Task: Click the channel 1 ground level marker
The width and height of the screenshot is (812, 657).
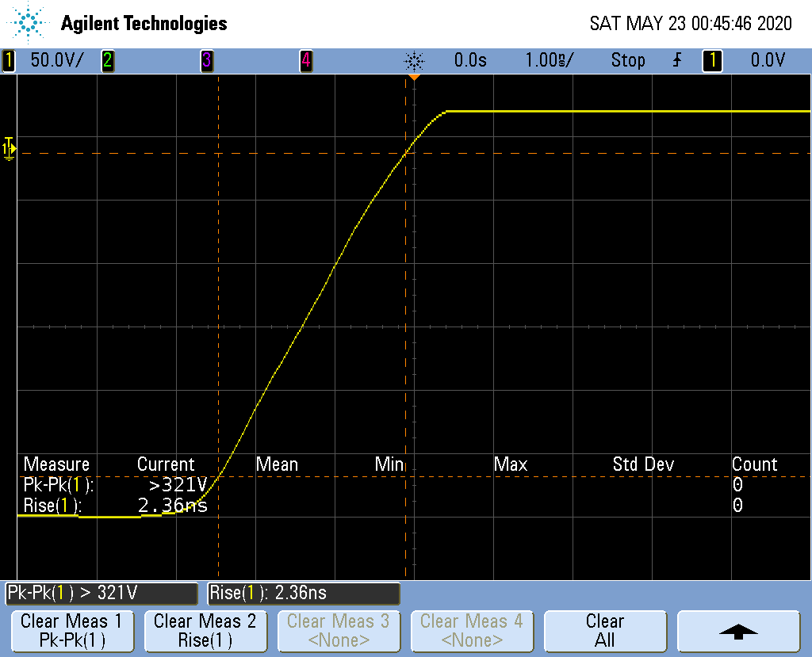Action: point(9,148)
